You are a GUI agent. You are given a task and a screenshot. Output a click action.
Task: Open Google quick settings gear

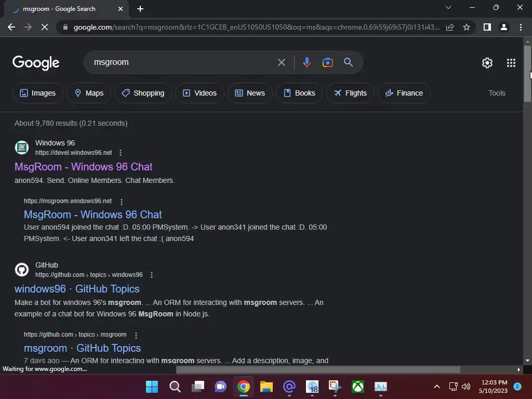tap(487, 63)
